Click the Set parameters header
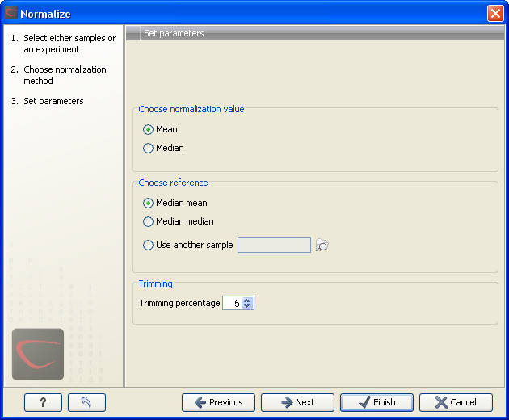509x420 pixels. coord(174,33)
